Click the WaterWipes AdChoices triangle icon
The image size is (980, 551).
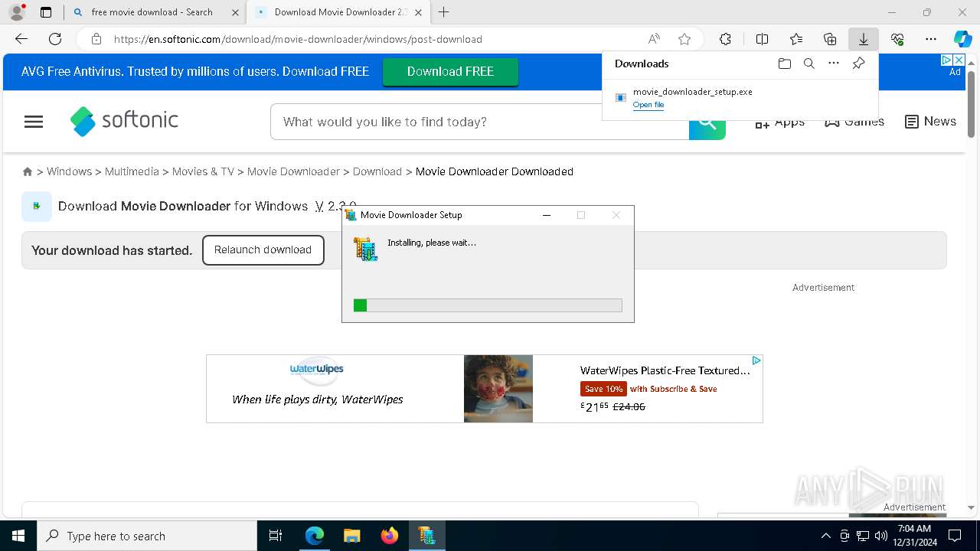click(x=756, y=360)
